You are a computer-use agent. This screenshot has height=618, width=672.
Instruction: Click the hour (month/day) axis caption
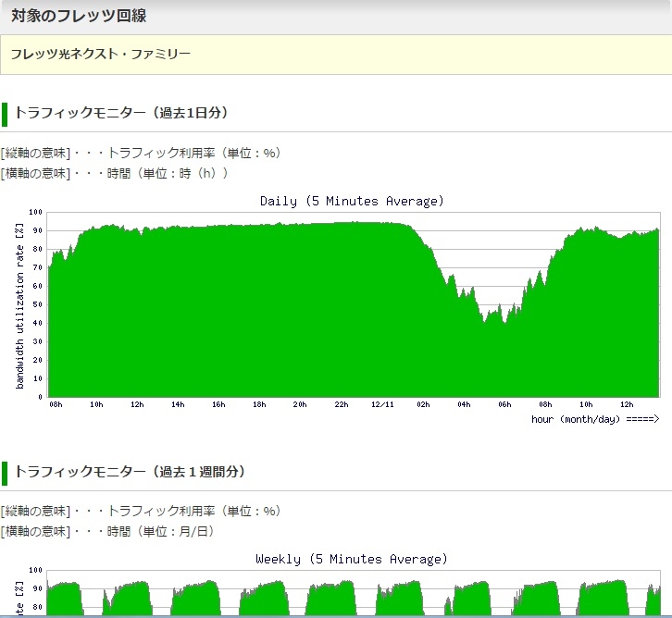coord(595,419)
